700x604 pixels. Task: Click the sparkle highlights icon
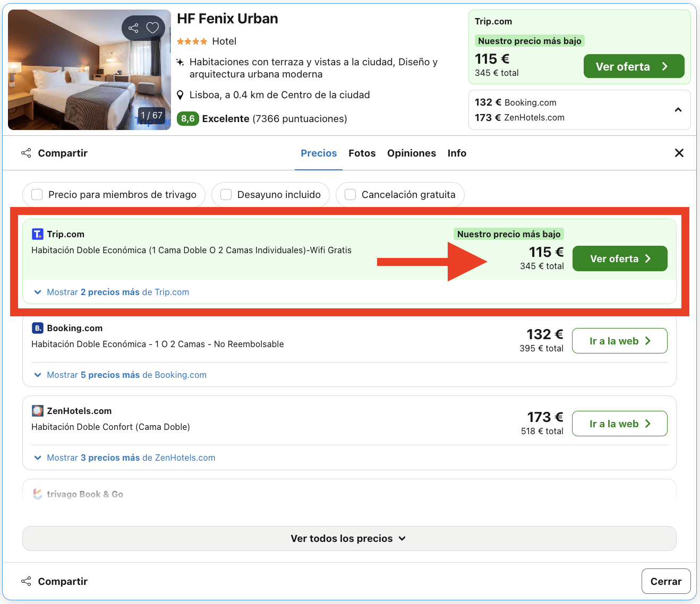pyautogui.click(x=180, y=62)
